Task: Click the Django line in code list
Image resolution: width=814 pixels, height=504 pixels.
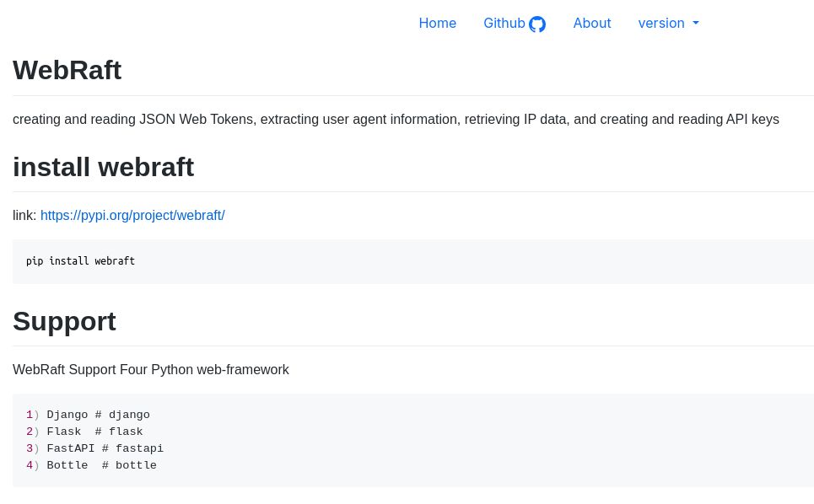Action: [x=98, y=415]
